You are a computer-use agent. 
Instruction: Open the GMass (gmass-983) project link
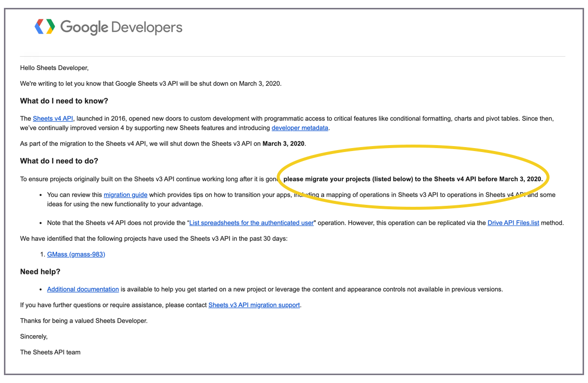point(76,254)
